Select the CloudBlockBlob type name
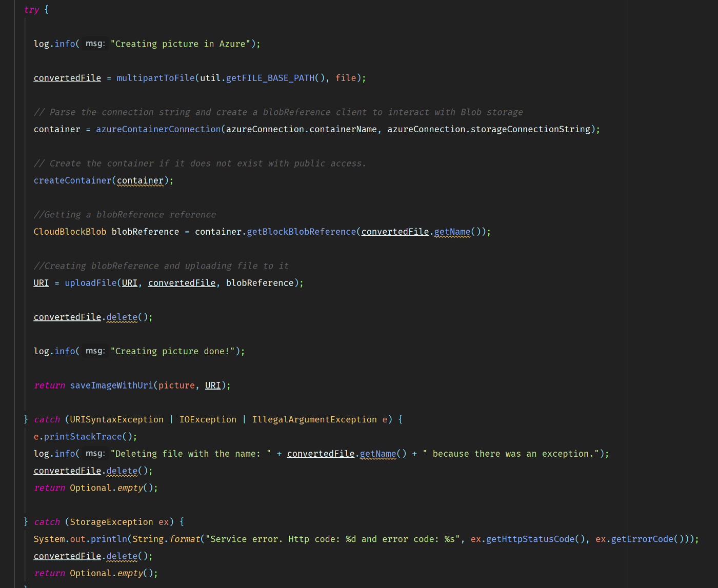Viewport: 718px width, 588px height. point(70,232)
